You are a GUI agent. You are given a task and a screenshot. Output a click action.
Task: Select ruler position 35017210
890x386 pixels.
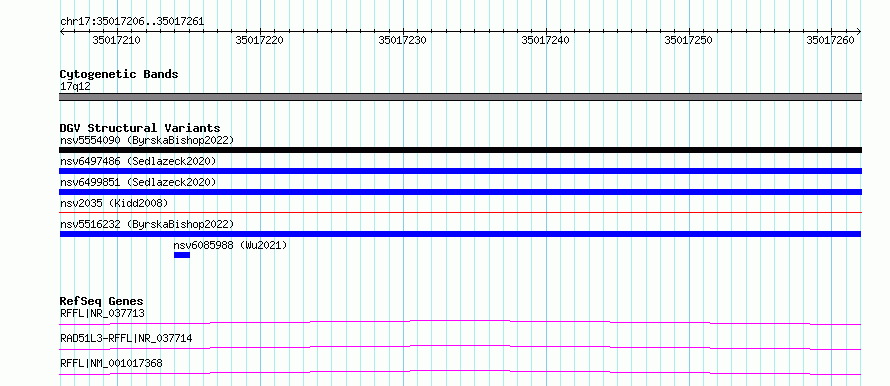(x=116, y=40)
